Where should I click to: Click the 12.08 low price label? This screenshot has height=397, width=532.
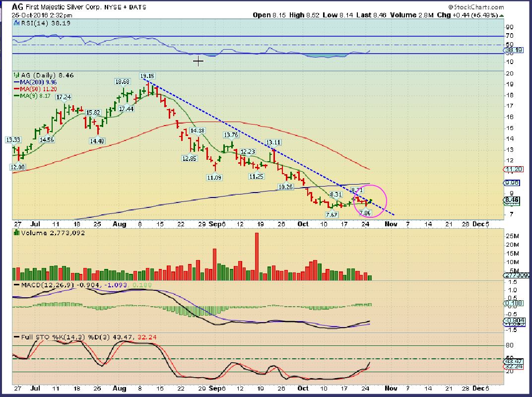tap(18, 167)
